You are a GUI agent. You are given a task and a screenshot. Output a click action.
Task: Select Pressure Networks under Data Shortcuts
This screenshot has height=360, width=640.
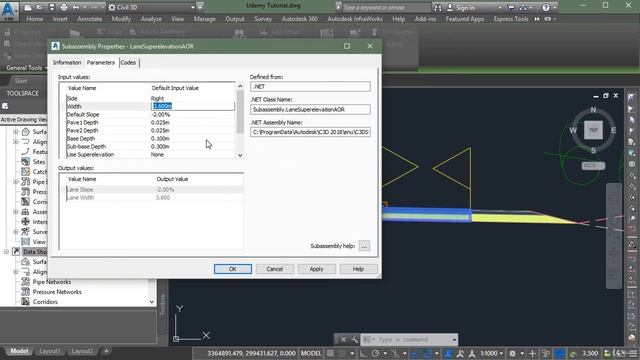[57, 292]
